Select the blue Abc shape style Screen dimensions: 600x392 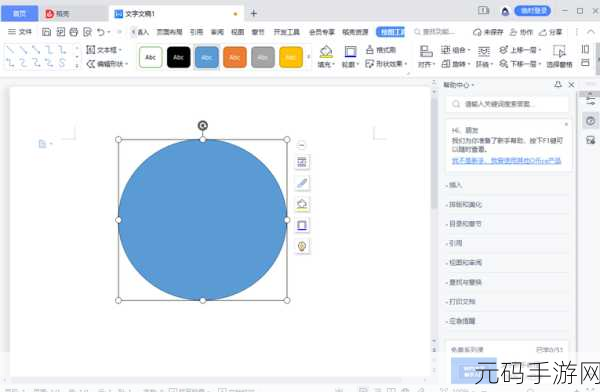click(x=207, y=57)
